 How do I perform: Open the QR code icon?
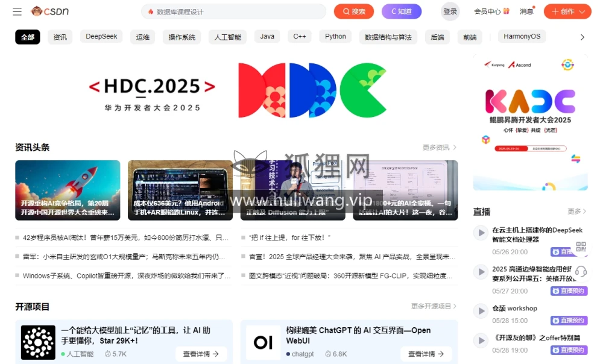[581, 246]
